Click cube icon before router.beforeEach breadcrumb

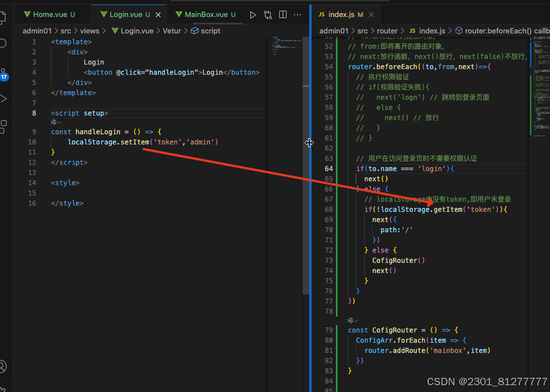point(458,31)
